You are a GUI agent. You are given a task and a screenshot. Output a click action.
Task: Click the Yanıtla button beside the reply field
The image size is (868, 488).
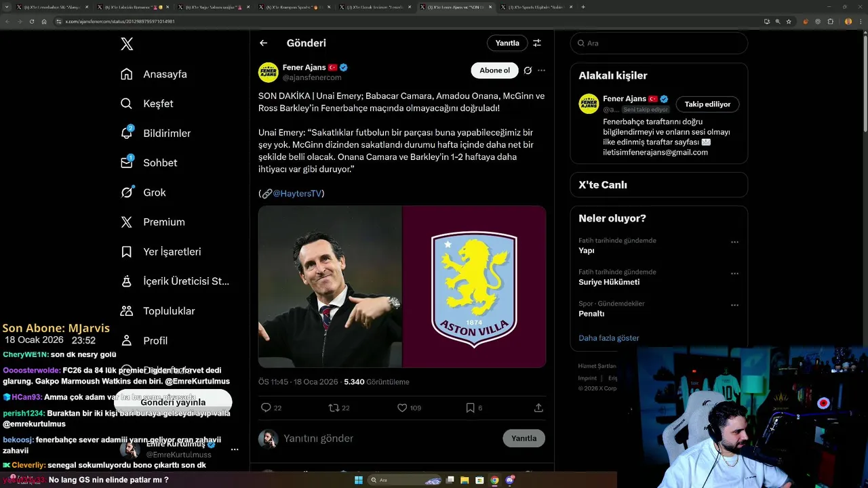524,439
